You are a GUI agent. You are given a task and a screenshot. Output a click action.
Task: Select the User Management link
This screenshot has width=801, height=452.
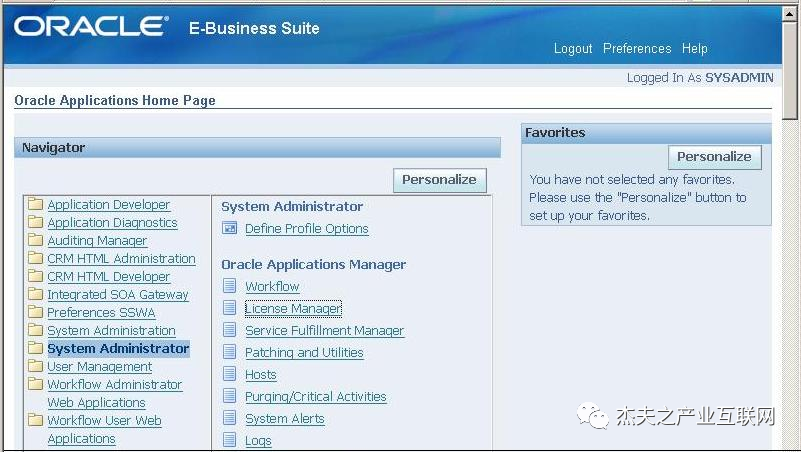[100, 367]
